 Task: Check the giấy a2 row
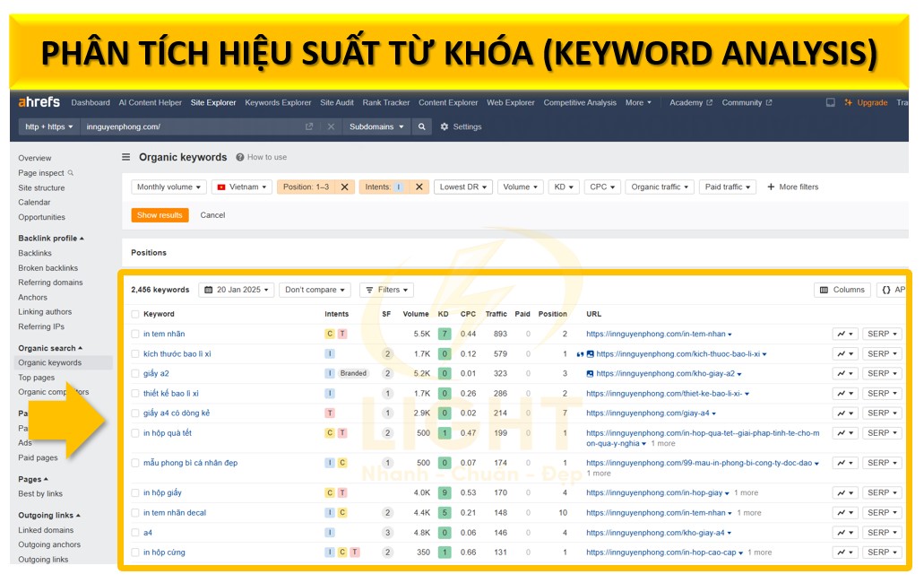pos(135,373)
